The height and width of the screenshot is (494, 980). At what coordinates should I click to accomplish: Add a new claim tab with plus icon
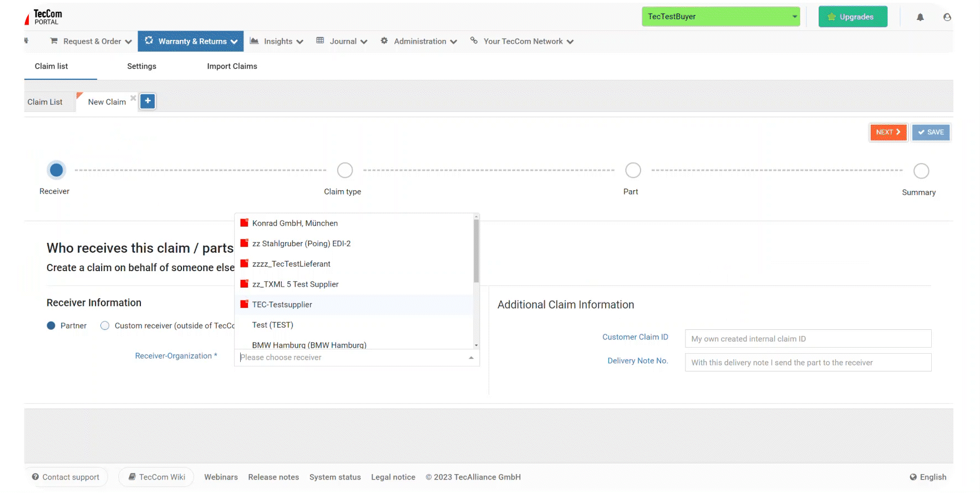(x=148, y=101)
